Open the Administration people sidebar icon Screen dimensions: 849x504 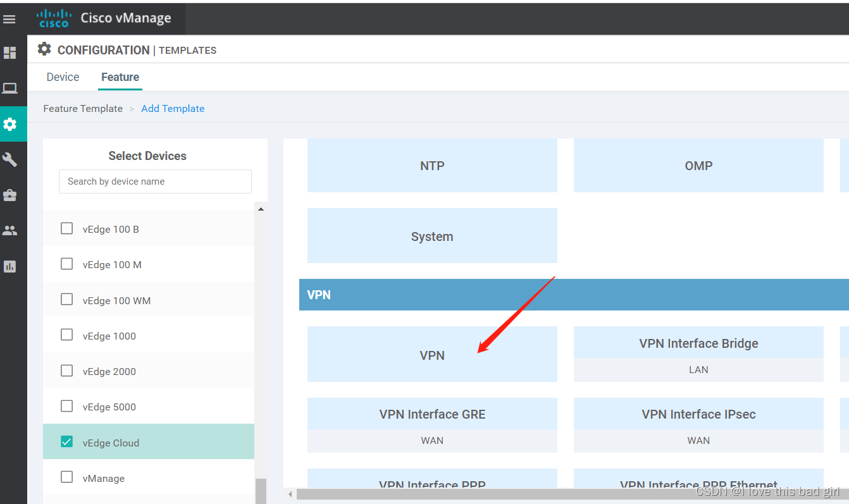[x=9, y=231]
